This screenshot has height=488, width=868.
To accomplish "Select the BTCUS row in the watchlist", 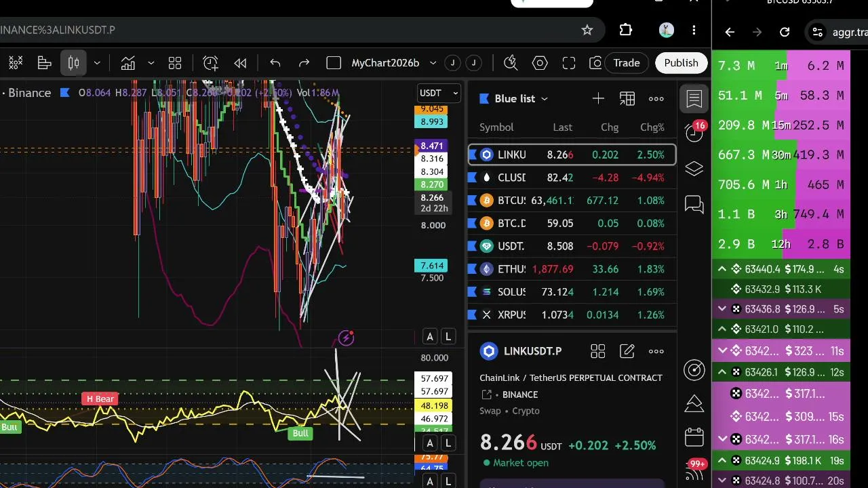I will [572, 201].
